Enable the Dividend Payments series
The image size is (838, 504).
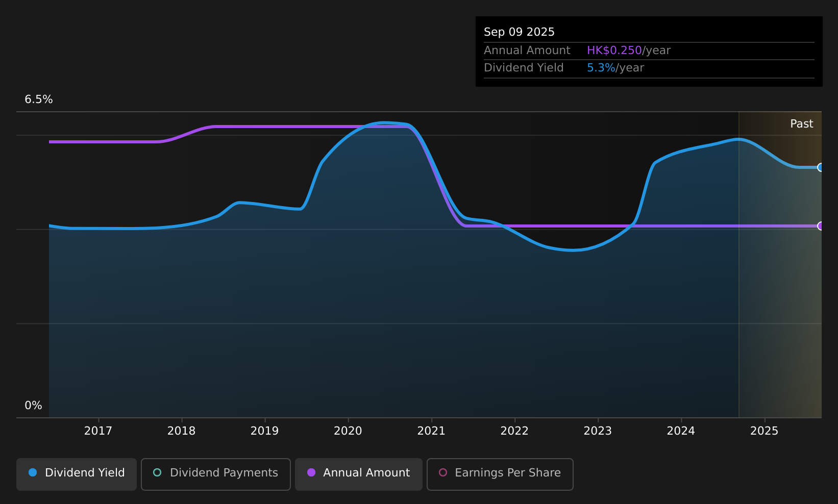(x=215, y=474)
